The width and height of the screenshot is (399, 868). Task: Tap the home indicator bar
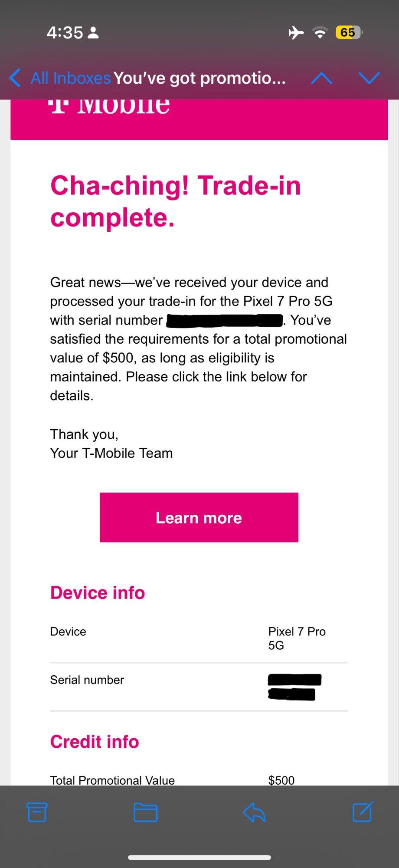(x=199, y=858)
